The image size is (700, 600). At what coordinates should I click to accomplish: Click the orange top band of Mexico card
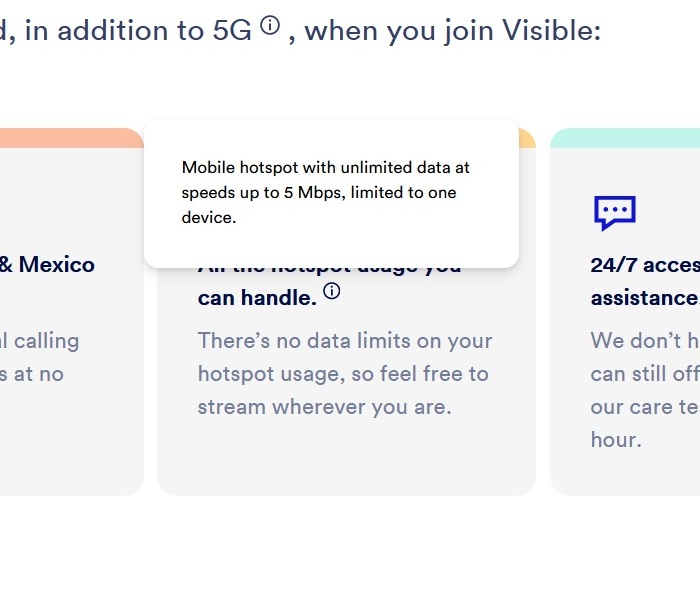point(71,138)
